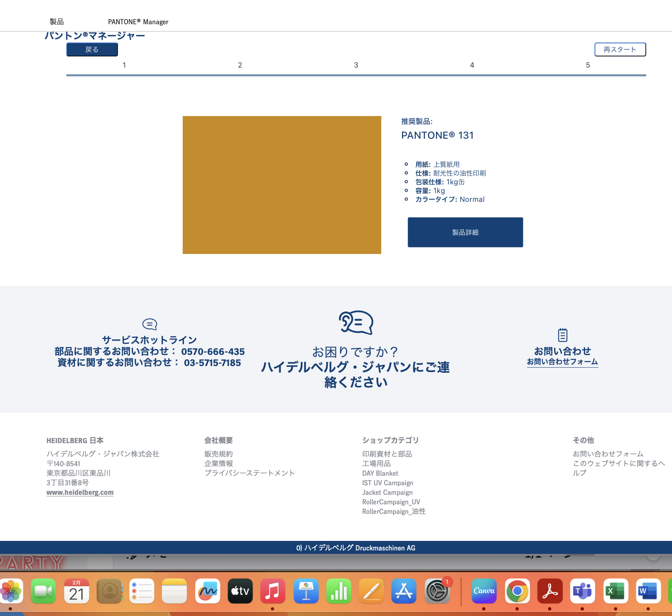This screenshot has height=616, width=672.
Task: Click materials inquiry number 03-5715-7185
Action: (212, 363)
